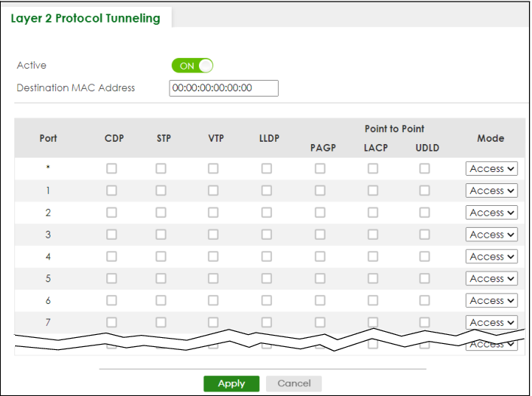
Task: Open the Mode dropdown for port 1
Action: coord(491,191)
